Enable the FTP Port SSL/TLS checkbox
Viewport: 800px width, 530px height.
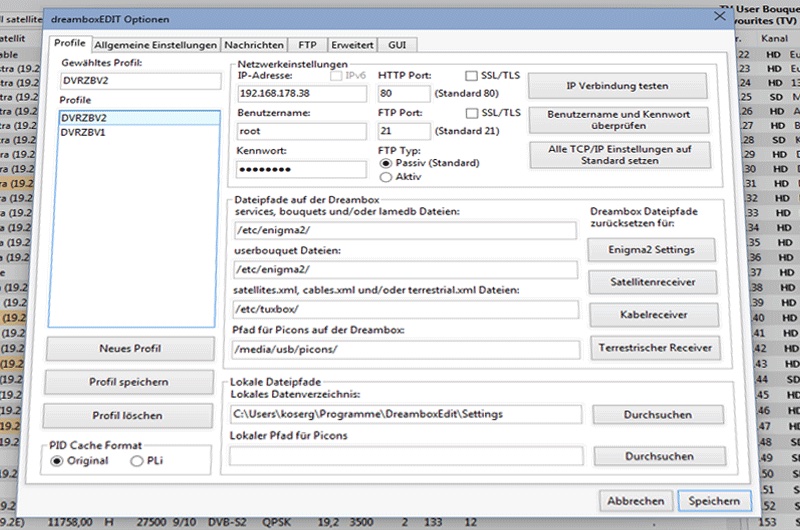pos(472,113)
